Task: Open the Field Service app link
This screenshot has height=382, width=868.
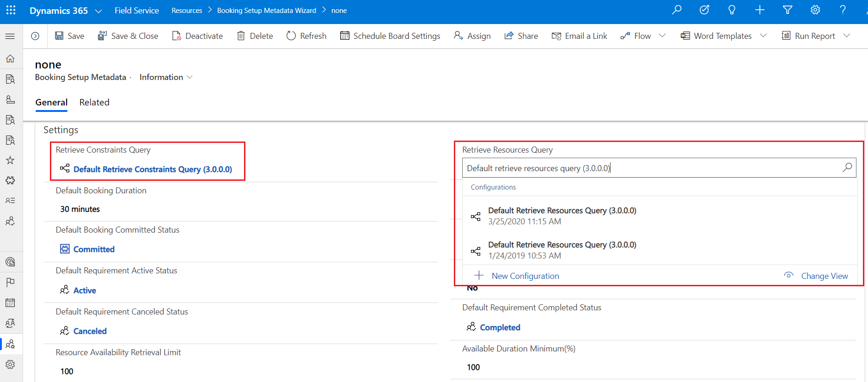Action: (x=137, y=11)
